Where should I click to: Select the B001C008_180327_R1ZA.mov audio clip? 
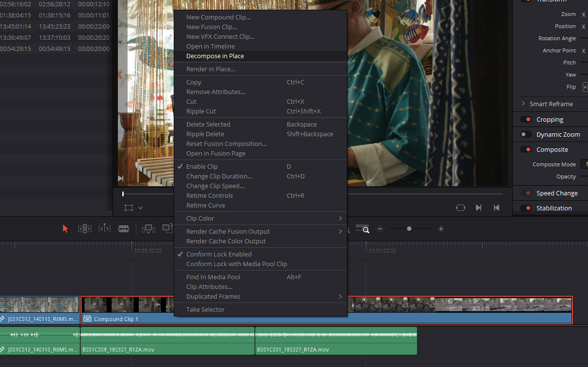(167, 341)
